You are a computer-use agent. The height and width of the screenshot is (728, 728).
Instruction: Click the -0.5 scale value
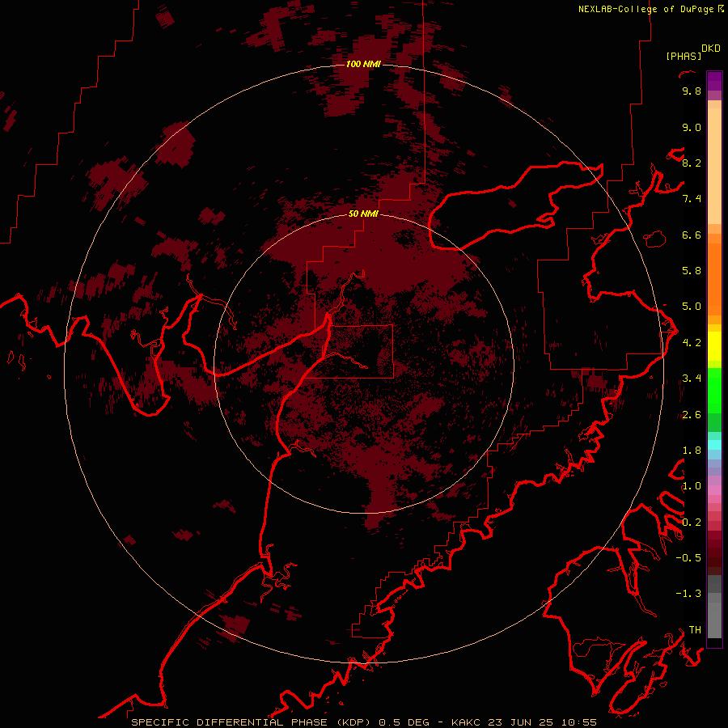pos(688,558)
